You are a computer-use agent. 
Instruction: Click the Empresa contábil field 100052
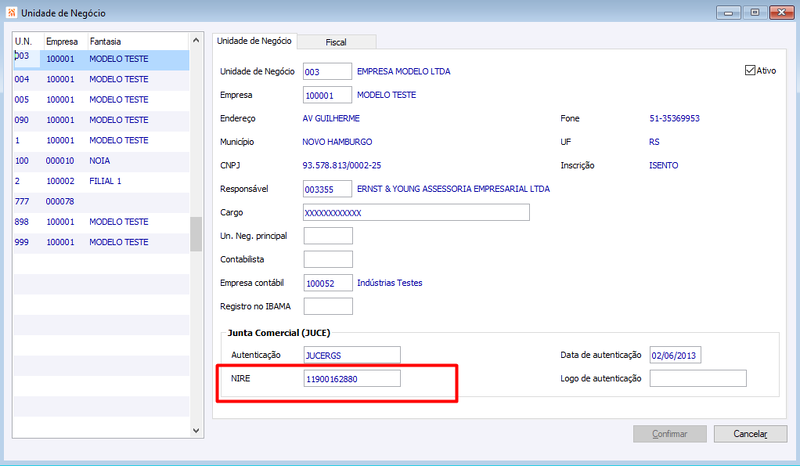coord(328,283)
